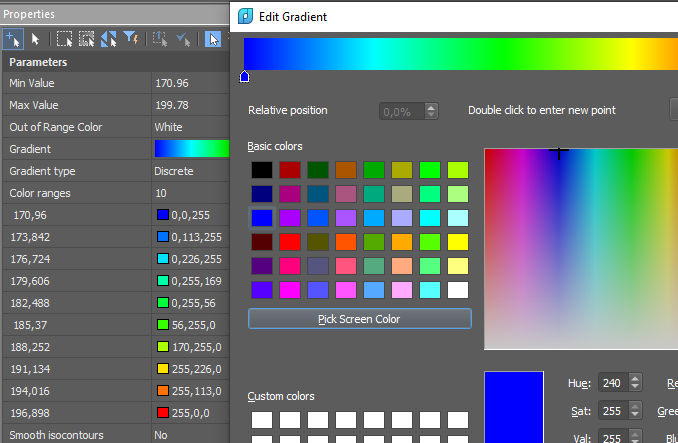Select the blue gradient stop marker
678x443 pixels.
click(245, 77)
